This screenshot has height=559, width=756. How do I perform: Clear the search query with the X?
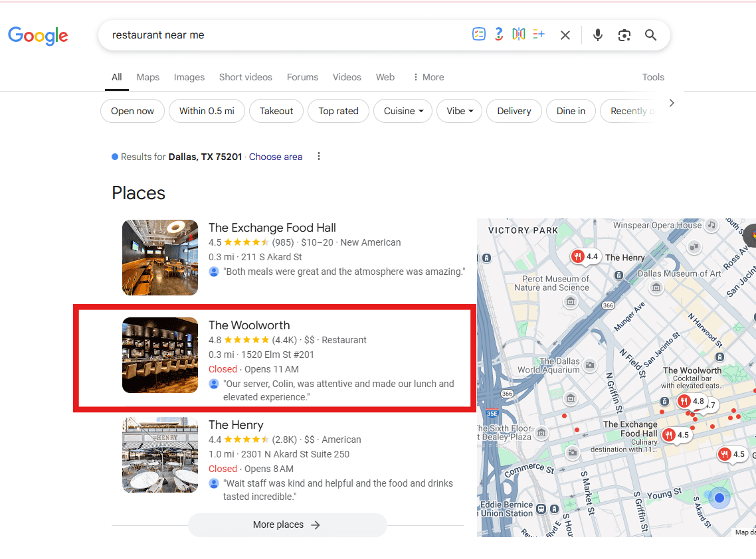[565, 35]
